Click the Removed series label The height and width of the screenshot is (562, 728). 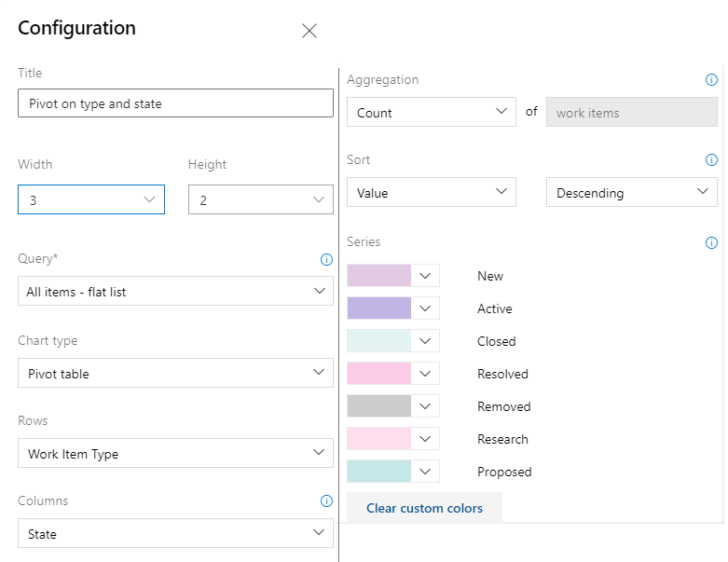click(503, 406)
